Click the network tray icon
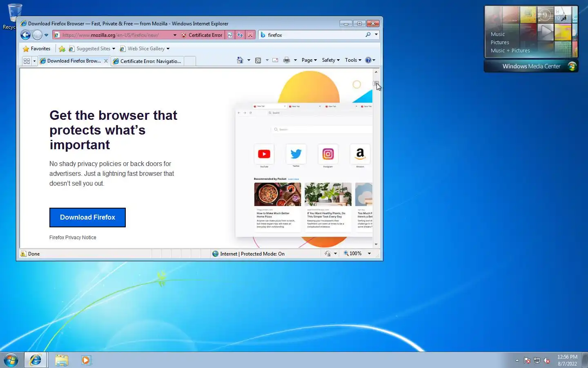 (537, 361)
